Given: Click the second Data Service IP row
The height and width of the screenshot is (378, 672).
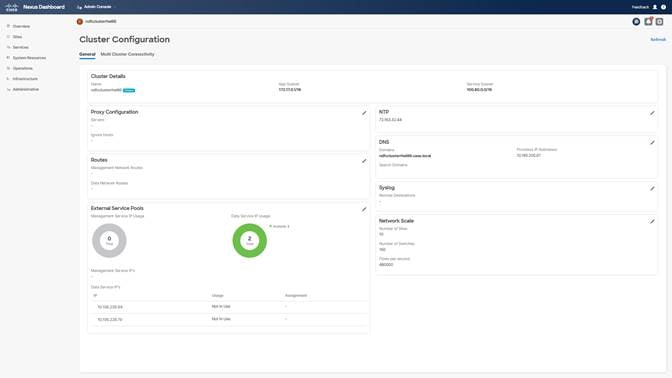Looking at the screenshot, I should [x=229, y=319].
